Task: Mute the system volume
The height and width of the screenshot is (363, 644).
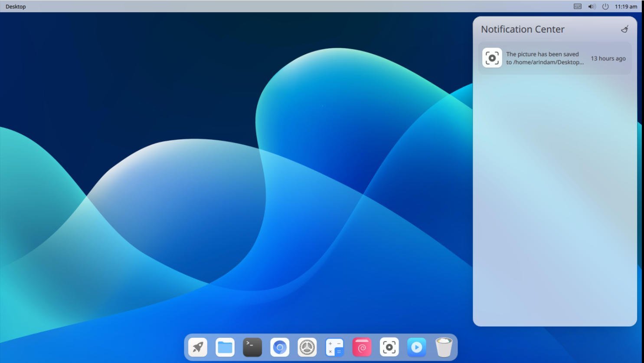Action: [591, 6]
